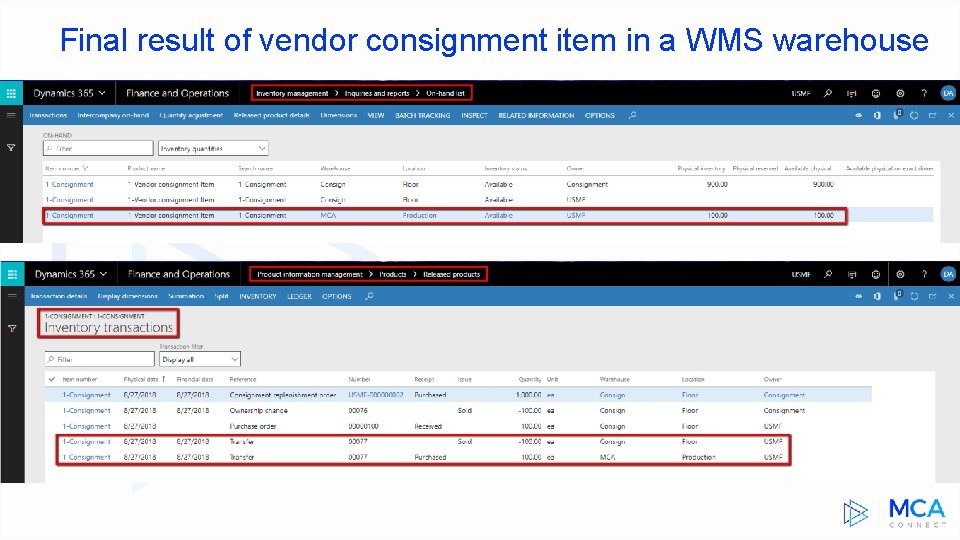Expand navigation pane hamburger in Inventory transactions window
The height and width of the screenshot is (540, 960).
[12, 296]
